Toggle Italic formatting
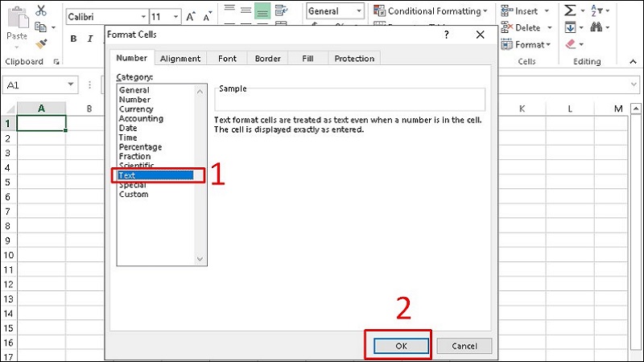644x362 pixels. 90,39
